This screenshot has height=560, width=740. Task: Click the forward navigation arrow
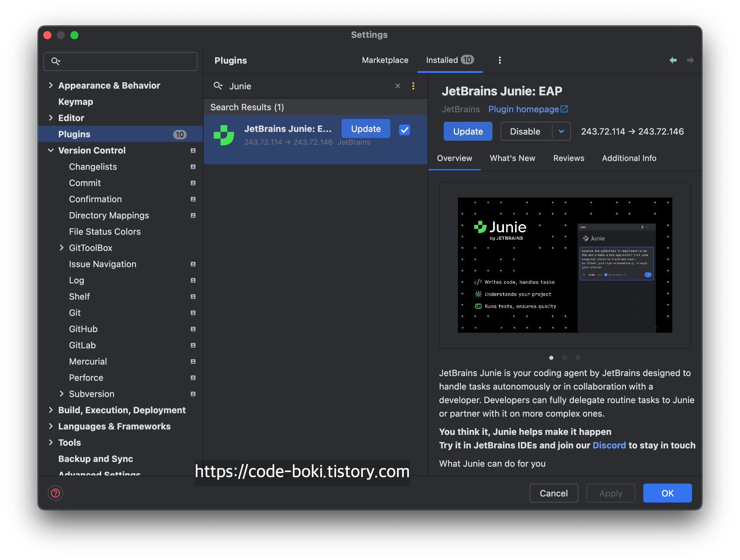(x=690, y=60)
